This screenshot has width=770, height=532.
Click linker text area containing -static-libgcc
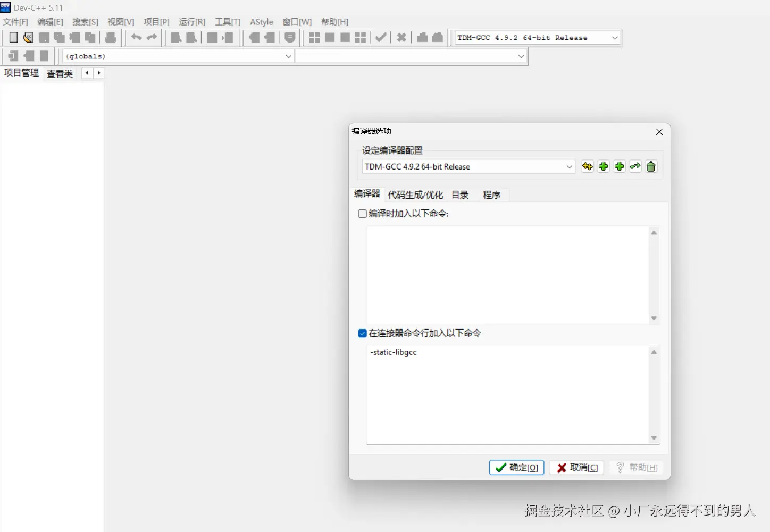[507, 395]
